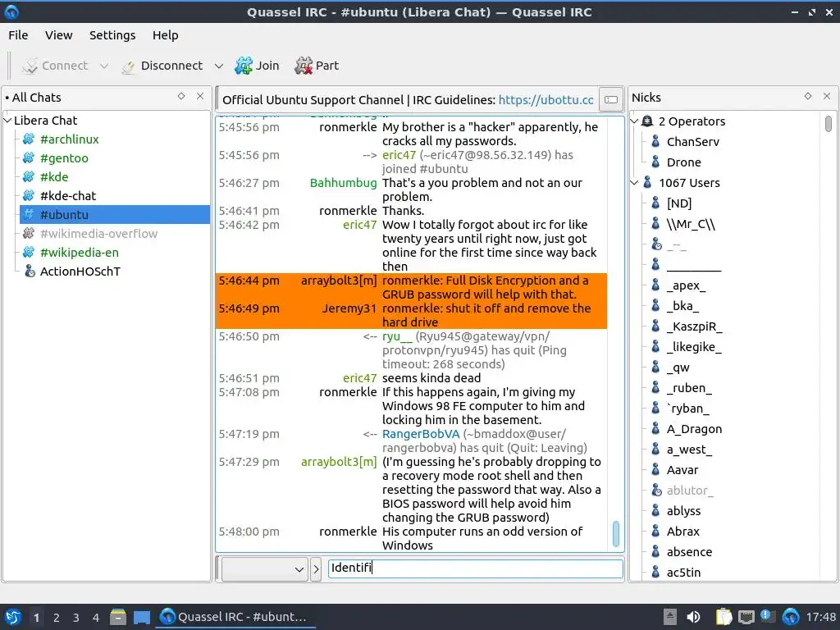Viewport: 840px width, 630px height.
Task: Click the Abrax user icon
Action: point(655,531)
